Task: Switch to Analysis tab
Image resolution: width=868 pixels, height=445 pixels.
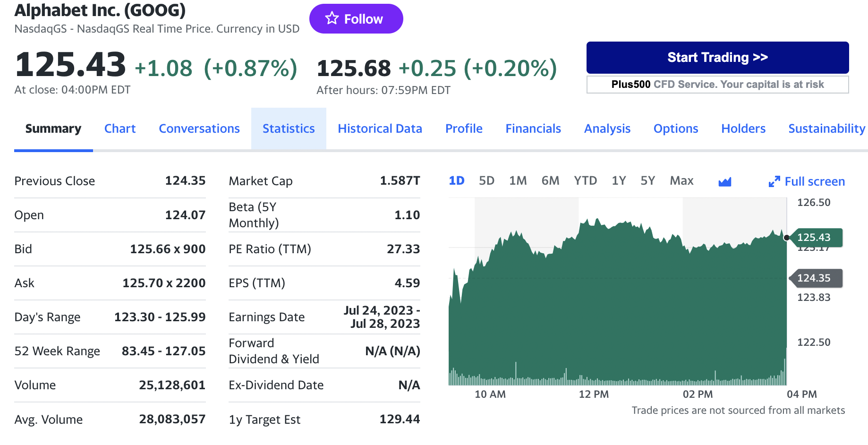Action: [x=607, y=128]
